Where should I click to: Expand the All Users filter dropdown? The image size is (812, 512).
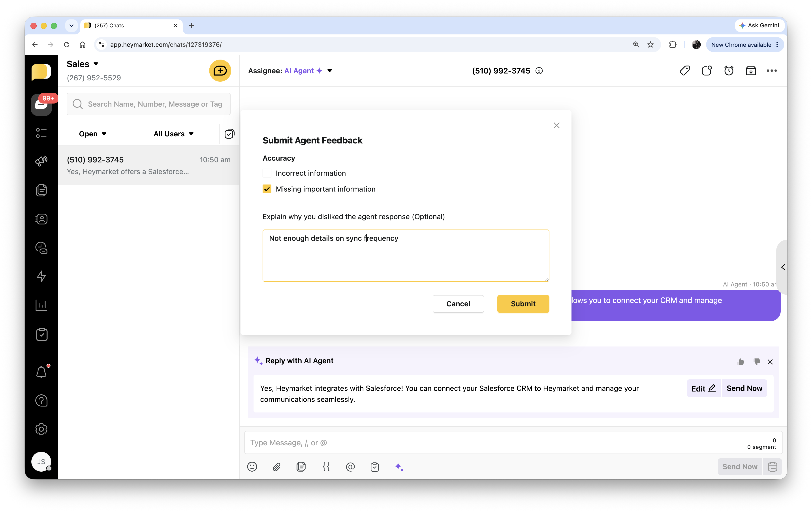tap(174, 134)
